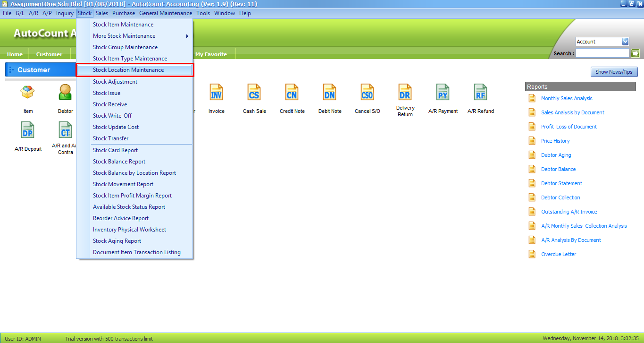The image size is (644, 343).
Task: Expand the Account dropdown
Action: click(625, 42)
